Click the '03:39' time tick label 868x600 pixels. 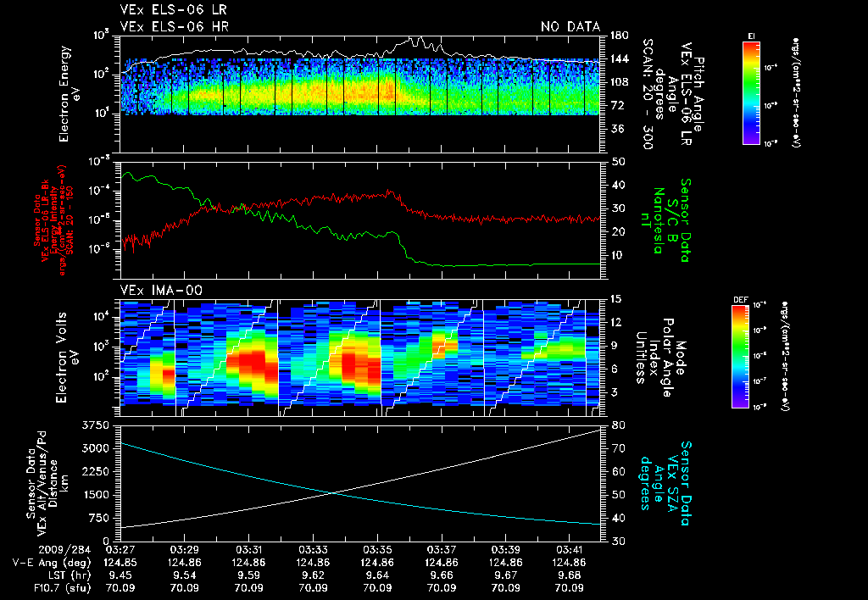click(505, 550)
